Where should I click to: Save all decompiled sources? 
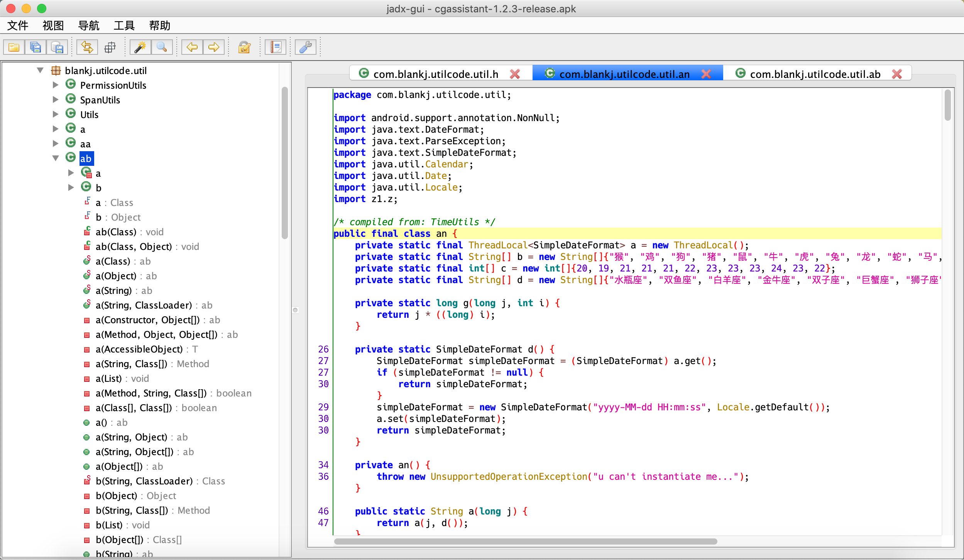tap(36, 47)
